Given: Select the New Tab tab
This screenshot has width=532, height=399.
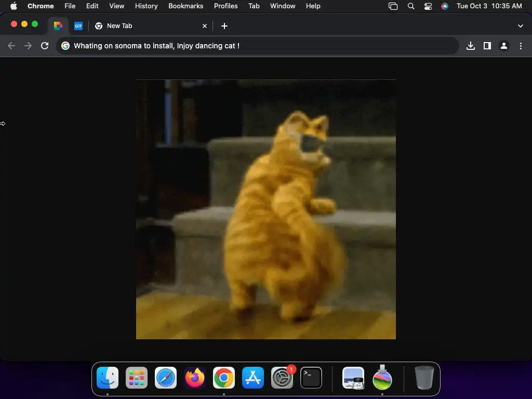Looking at the screenshot, I should [151, 26].
